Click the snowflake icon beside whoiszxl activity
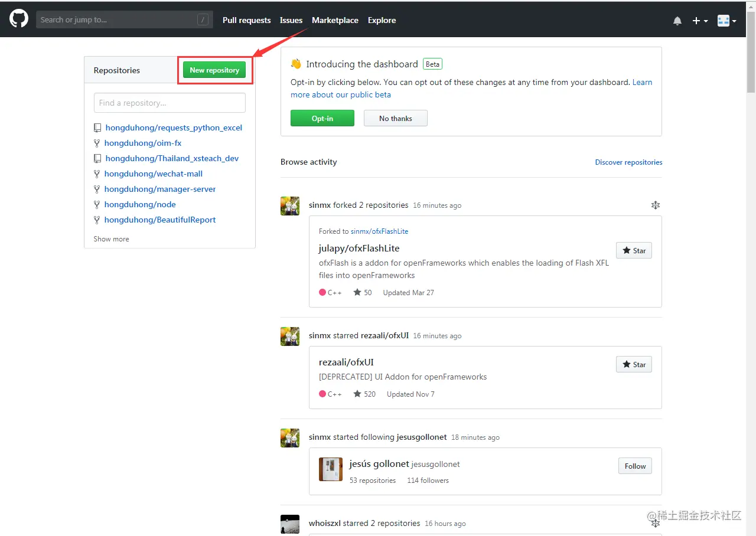The image size is (756, 536). [656, 524]
